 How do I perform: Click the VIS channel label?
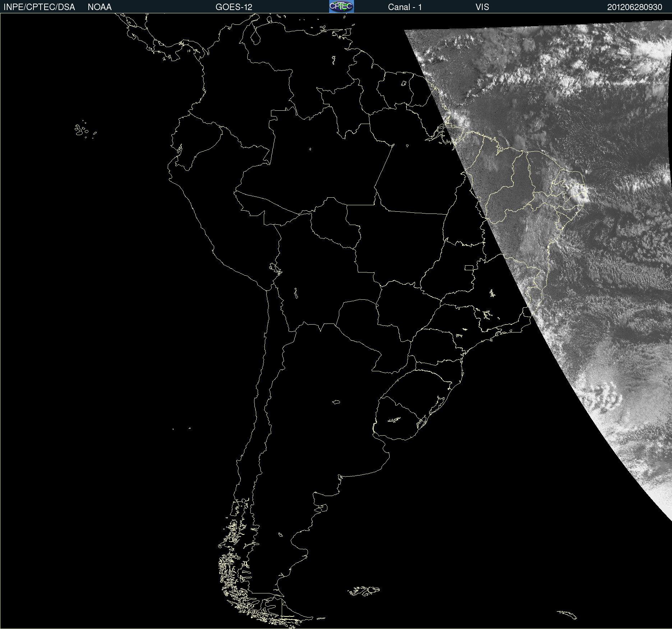pos(482,7)
